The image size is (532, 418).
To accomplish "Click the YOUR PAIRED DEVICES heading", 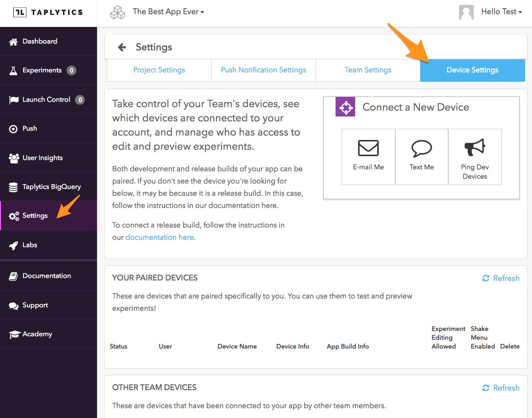I will 155,278.
